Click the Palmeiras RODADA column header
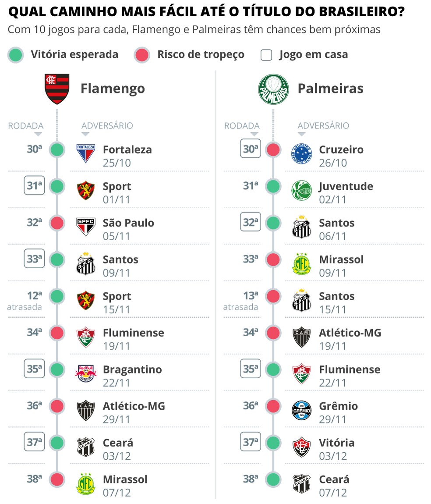This screenshot has width=431, height=504. point(242,126)
